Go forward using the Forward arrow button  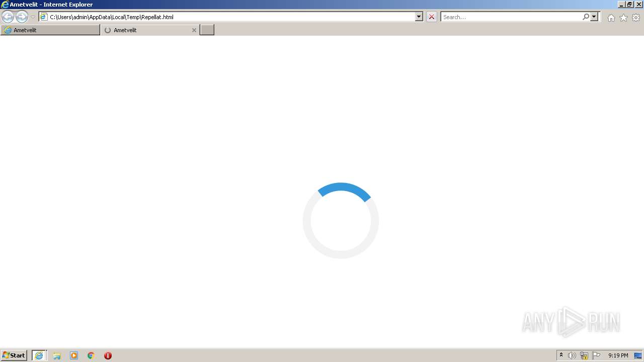[x=22, y=17]
